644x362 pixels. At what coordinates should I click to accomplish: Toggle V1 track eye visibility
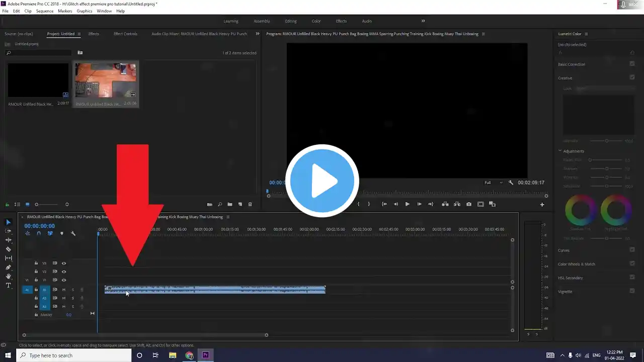click(x=64, y=280)
